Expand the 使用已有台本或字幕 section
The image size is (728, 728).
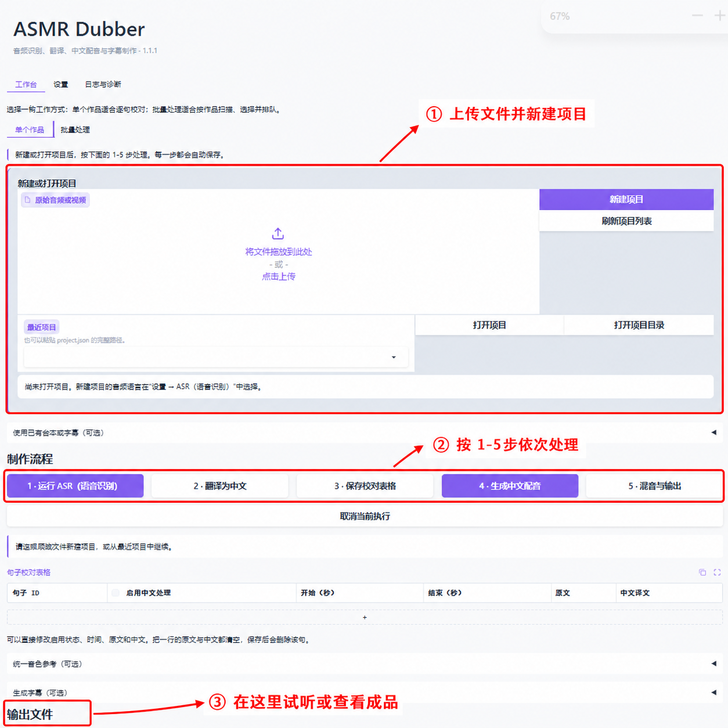point(365,433)
